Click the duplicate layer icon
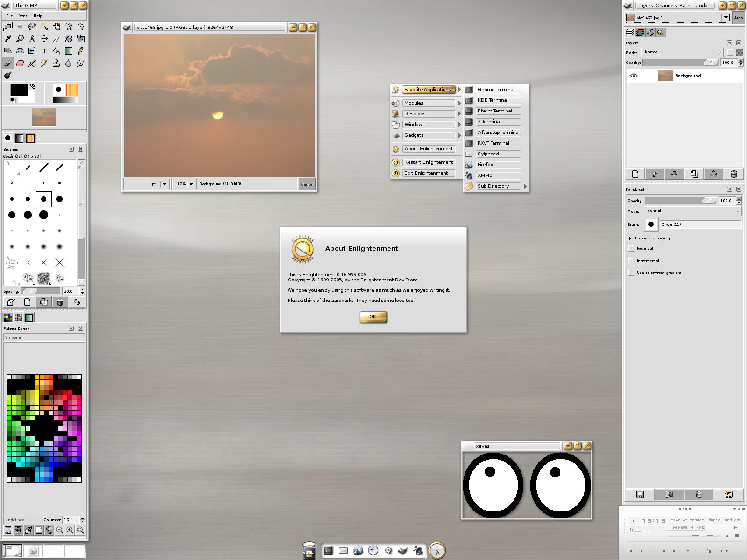Viewport: 747px width, 560px height. (694, 174)
